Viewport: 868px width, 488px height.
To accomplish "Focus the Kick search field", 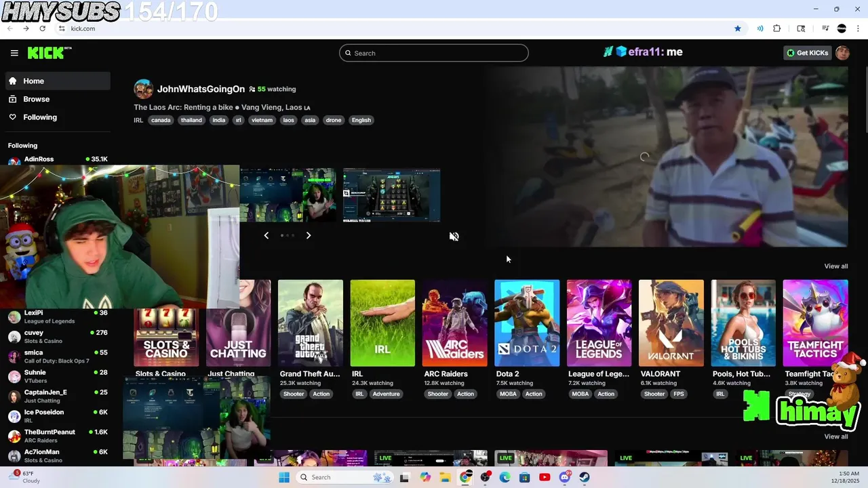I will 434,53.
